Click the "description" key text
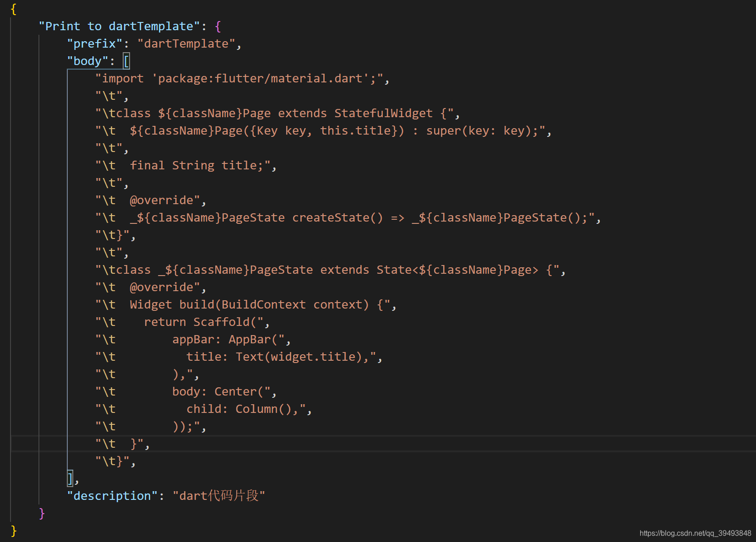Image resolution: width=756 pixels, height=542 pixels. (x=112, y=496)
